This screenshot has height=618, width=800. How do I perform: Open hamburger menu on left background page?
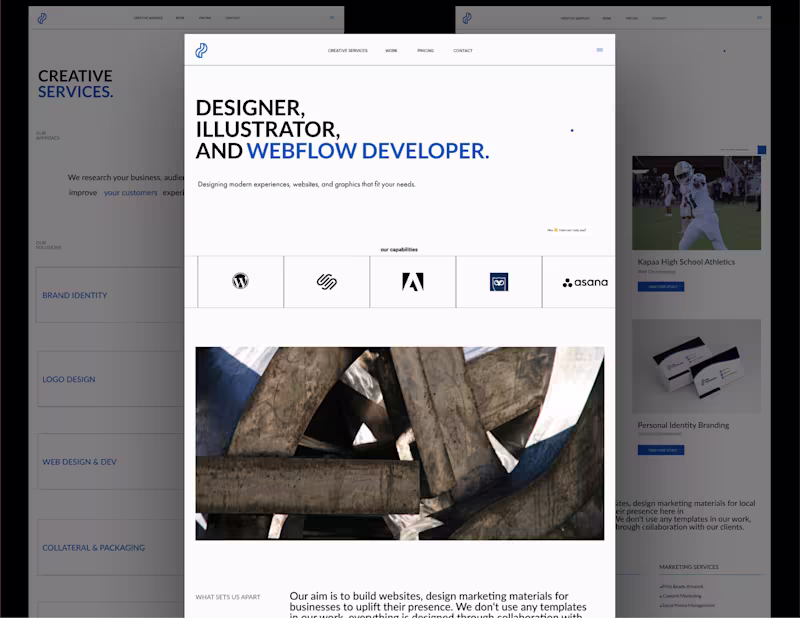point(332,17)
